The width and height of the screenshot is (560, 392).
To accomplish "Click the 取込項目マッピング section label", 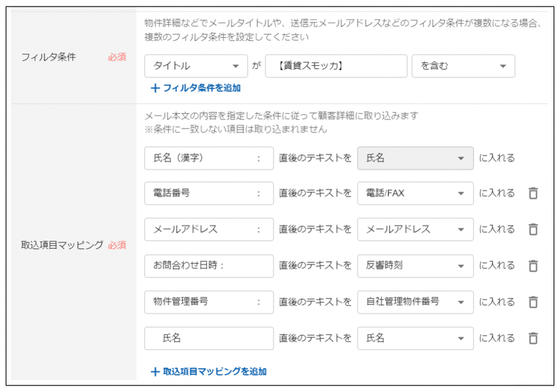I will click(62, 245).
